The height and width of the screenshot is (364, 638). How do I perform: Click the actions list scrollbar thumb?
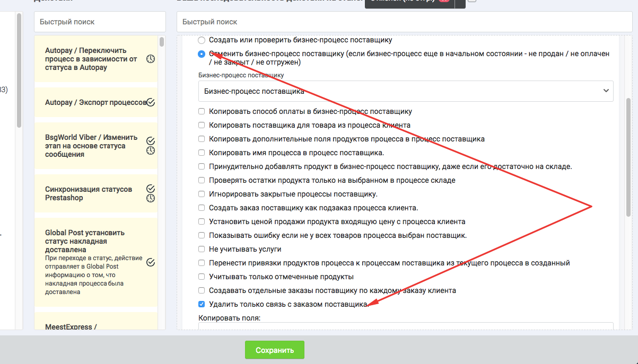pos(161,42)
